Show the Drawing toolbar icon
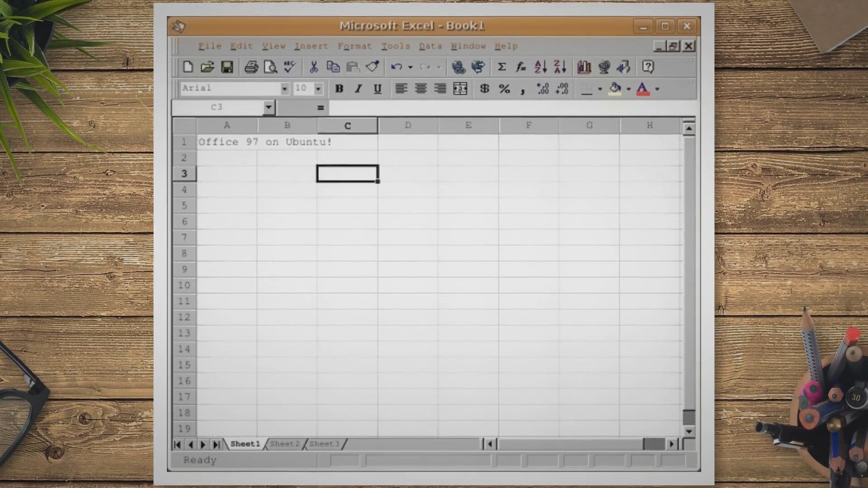This screenshot has width=868, height=488. [x=623, y=67]
